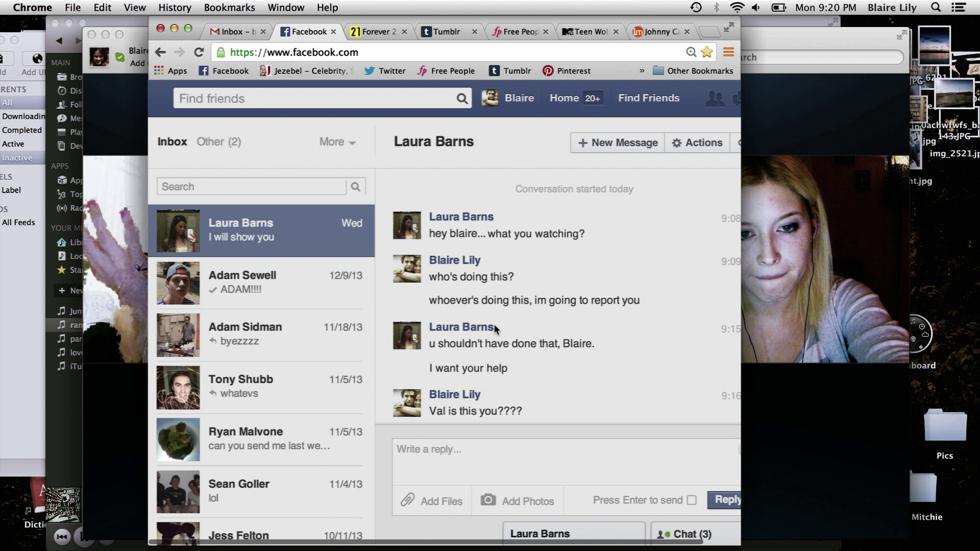Expand the More dropdown in inbox
The width and height of the screenshot is (980, 551).
336,142
